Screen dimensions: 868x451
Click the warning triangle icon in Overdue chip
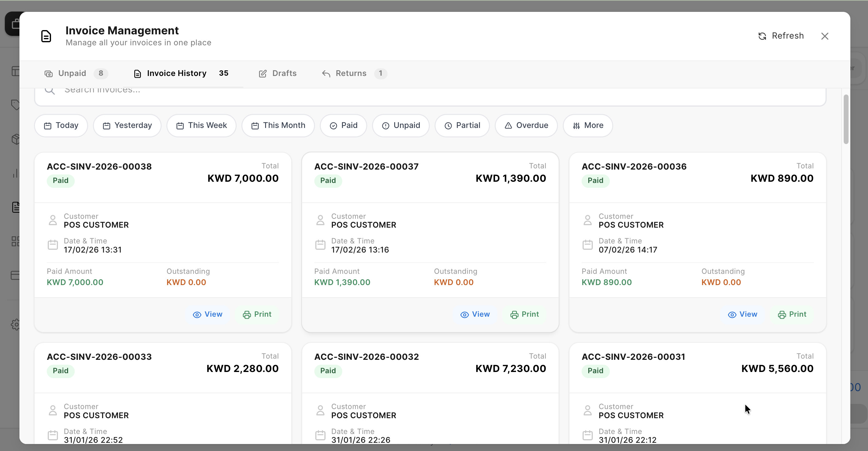[508, 126]
